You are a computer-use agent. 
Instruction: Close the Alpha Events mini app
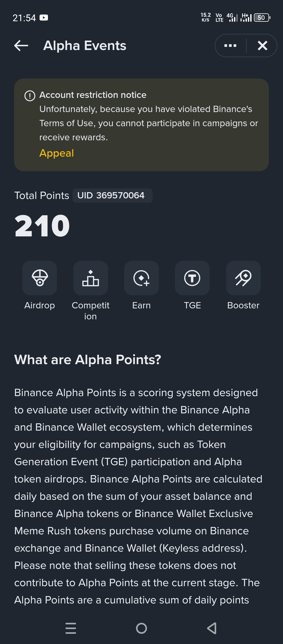(262, 46)
